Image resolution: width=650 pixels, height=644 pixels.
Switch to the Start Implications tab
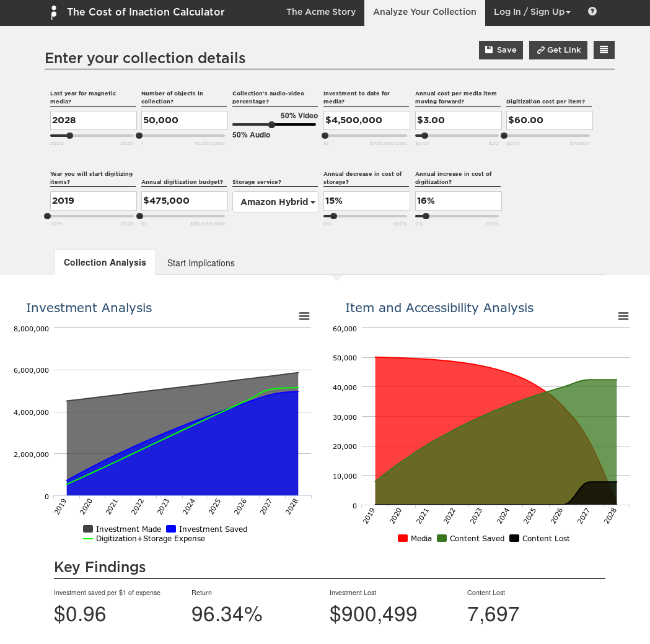point(201,263)
